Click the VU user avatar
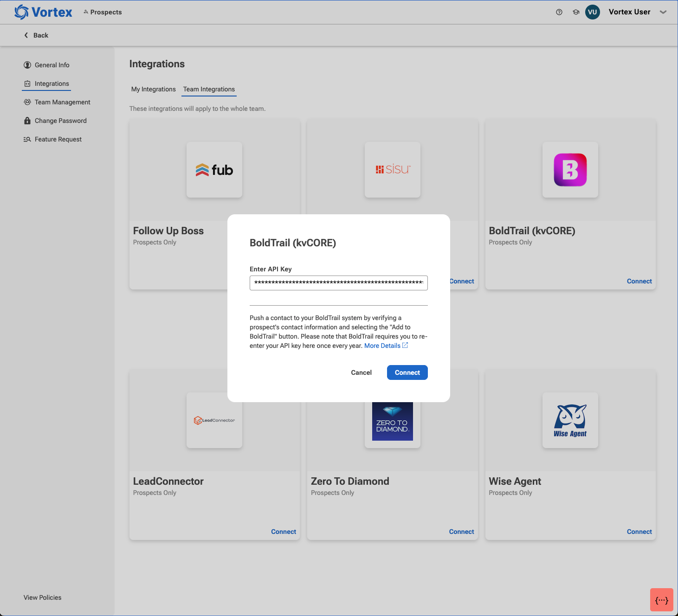The width and height of the screenshot is (678, 616). click(593, 12)
